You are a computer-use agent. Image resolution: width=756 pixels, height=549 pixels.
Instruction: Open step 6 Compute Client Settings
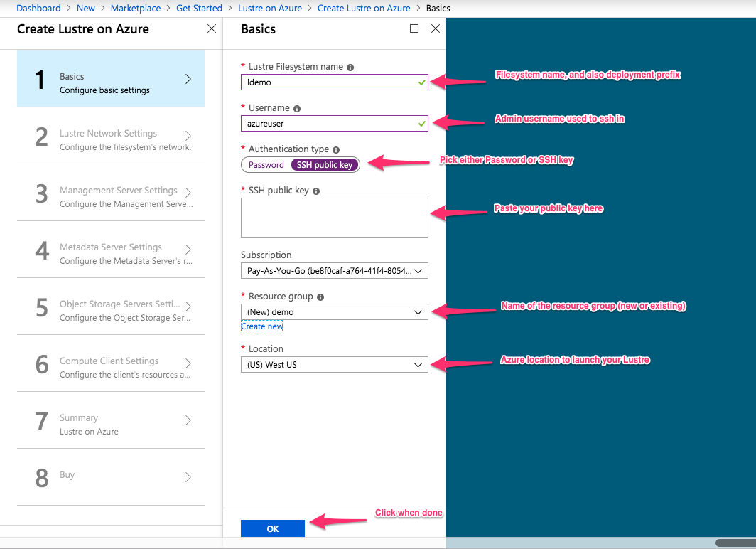tap(110, 363)
